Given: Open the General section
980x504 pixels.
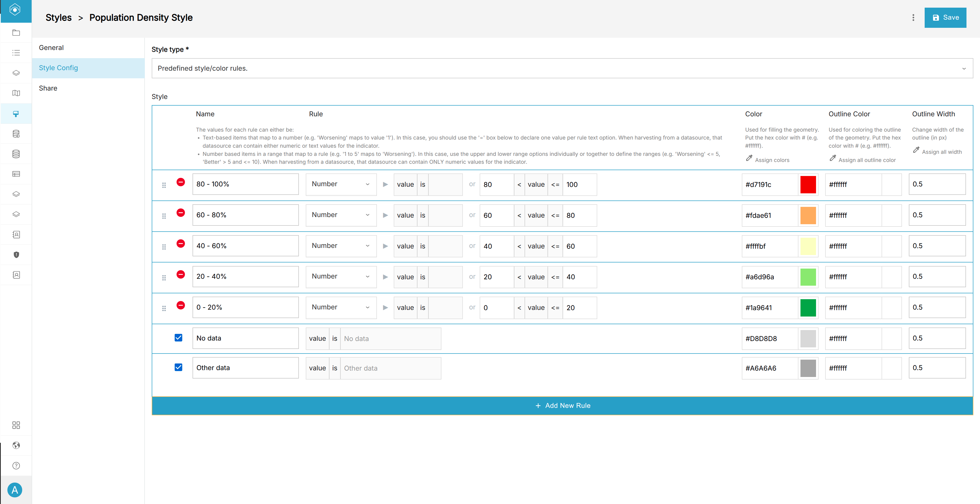Looking at the screenshot, I should tap(88, 47).
